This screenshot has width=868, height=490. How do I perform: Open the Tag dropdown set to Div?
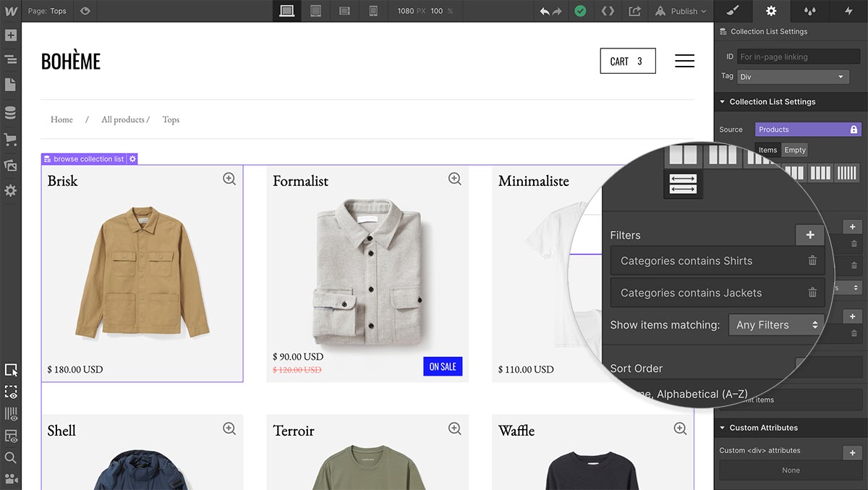[x=793, y=76]
